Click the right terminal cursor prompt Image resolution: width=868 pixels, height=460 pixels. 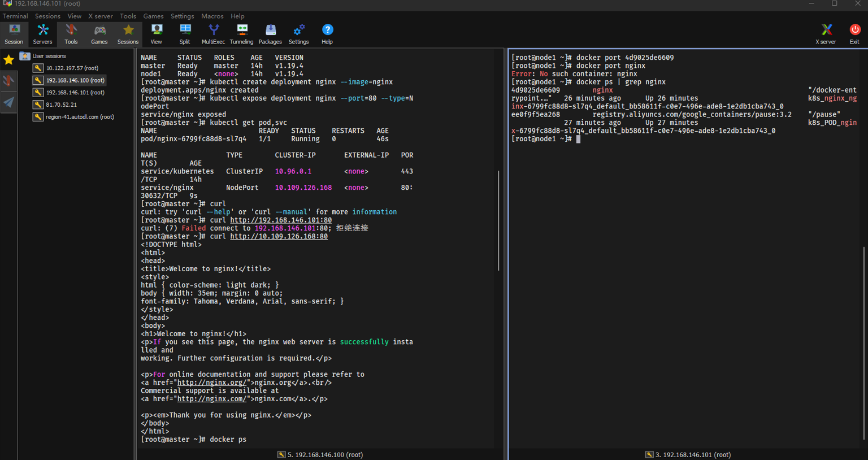(578, 139)
